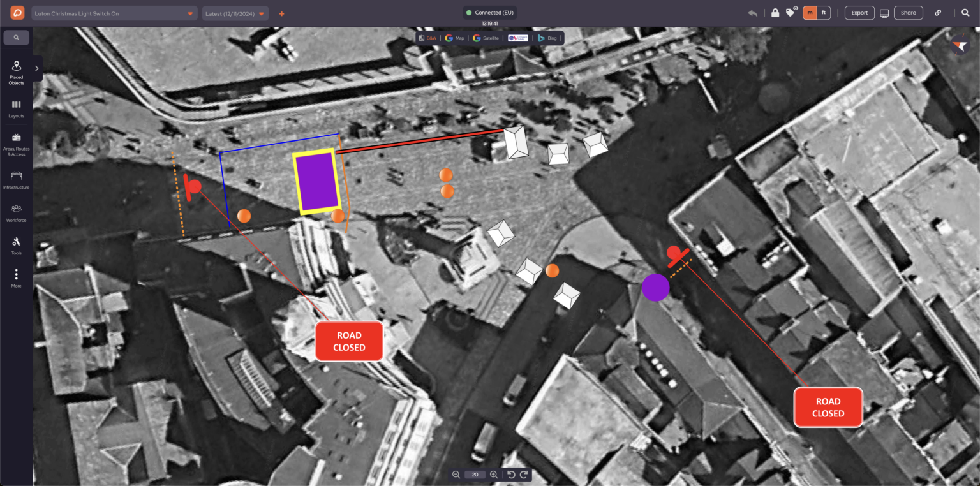Open Areas, Routes & Access tools

coord(16,145)
